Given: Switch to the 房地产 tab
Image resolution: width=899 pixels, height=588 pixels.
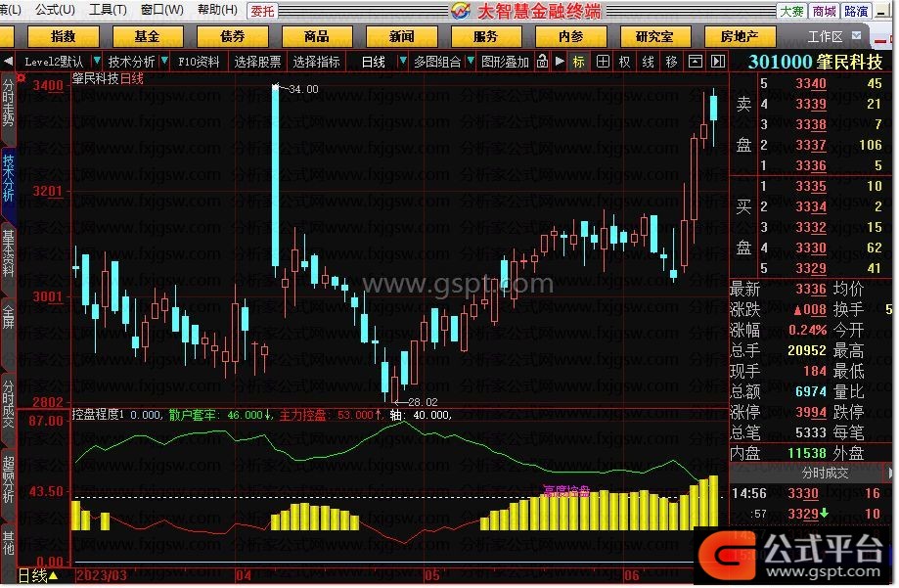Looking at the screenshot, I should pyautogui.click(x=740, y=37).
